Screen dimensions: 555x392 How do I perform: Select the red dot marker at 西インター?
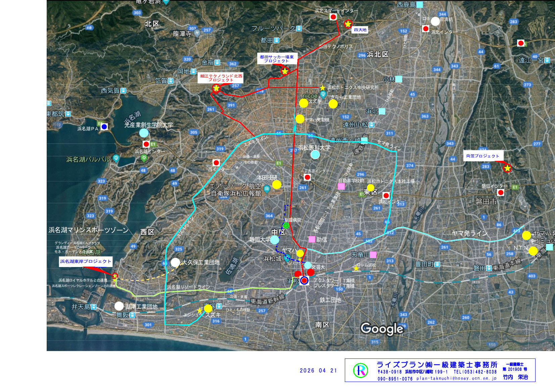click(216, 163)
